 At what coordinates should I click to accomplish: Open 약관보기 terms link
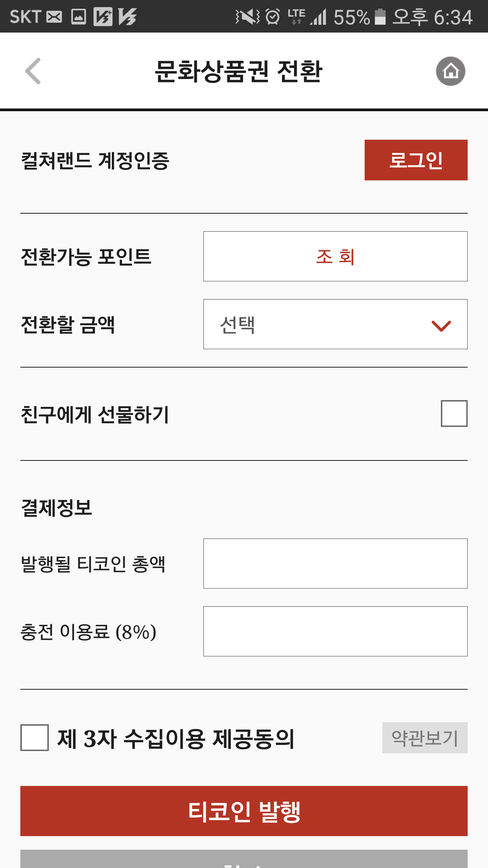click(x=425, y=738)
